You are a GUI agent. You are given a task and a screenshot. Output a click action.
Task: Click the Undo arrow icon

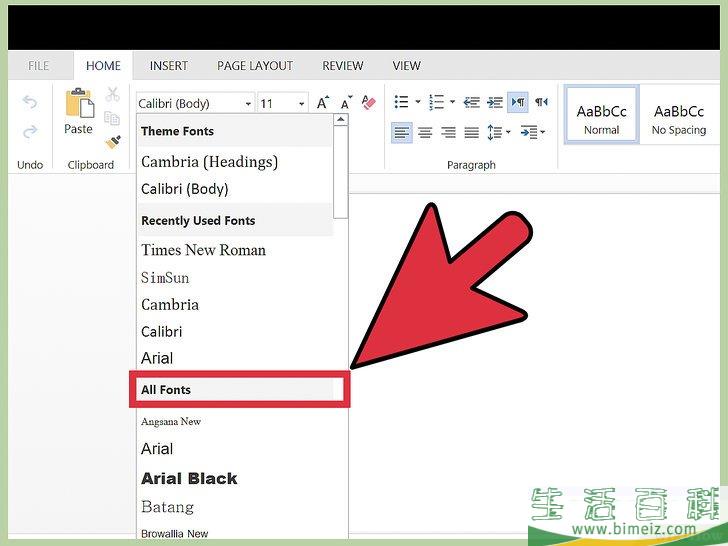coord(30,102)
